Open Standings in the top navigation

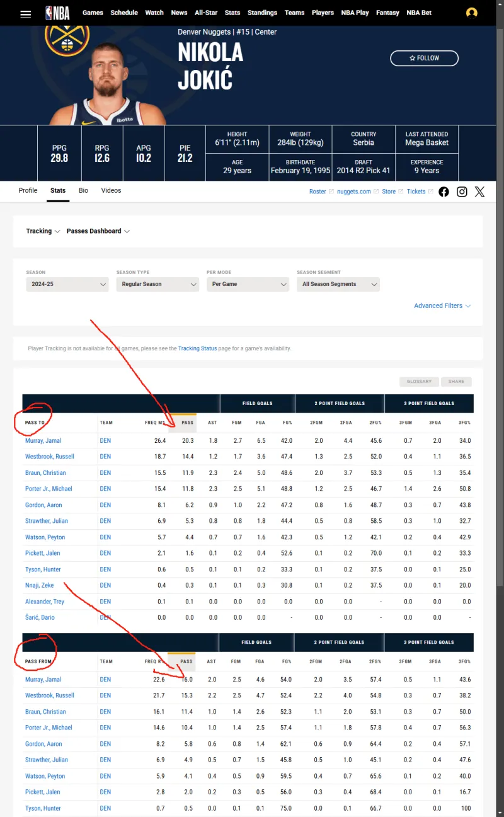262,13
